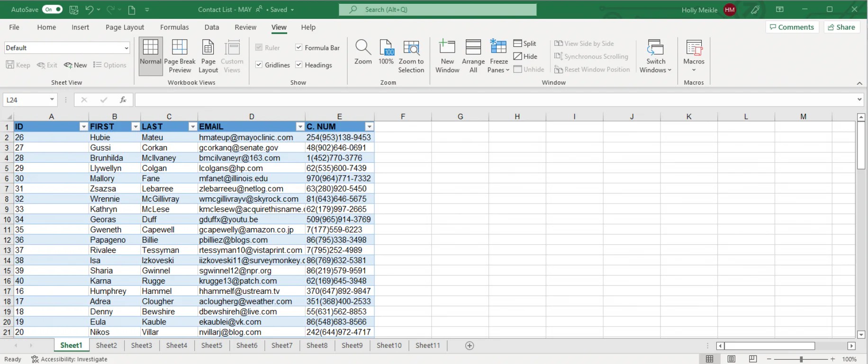
Task: Undo the last action
Action: click(89, 9)
